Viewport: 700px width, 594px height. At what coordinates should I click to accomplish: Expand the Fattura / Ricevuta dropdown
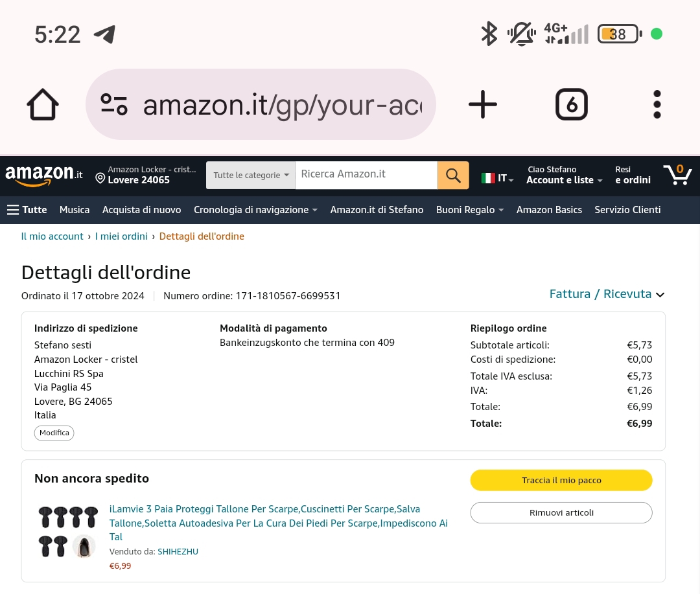click(x=607, y=294)
